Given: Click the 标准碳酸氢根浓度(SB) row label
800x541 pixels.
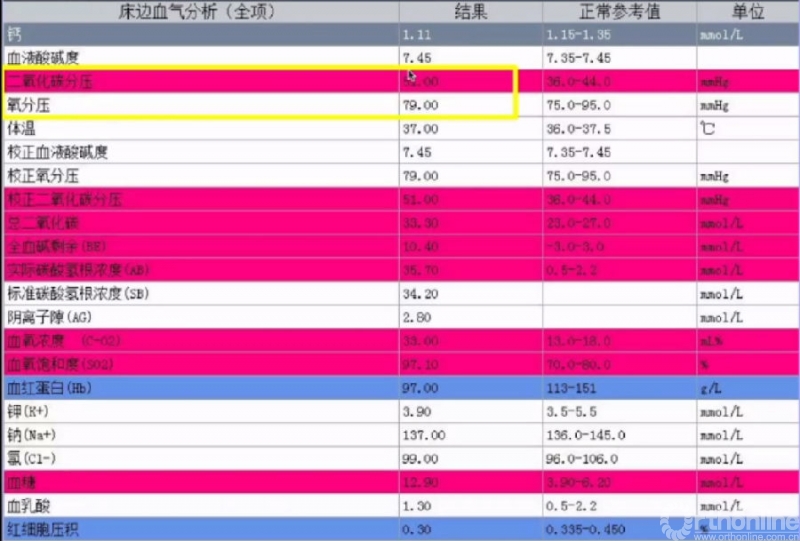Looking at the screenshot, I should coord(78,293).
